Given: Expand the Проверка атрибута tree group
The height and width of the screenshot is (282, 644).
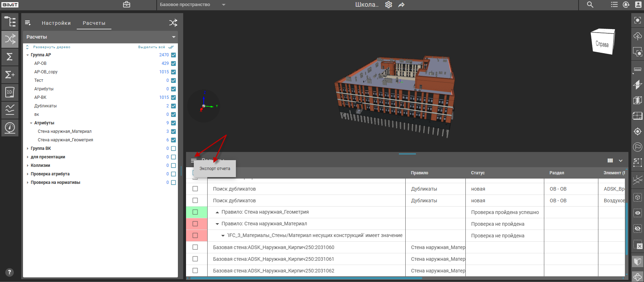Looking at the screenshot, I should tap(28, 174).
